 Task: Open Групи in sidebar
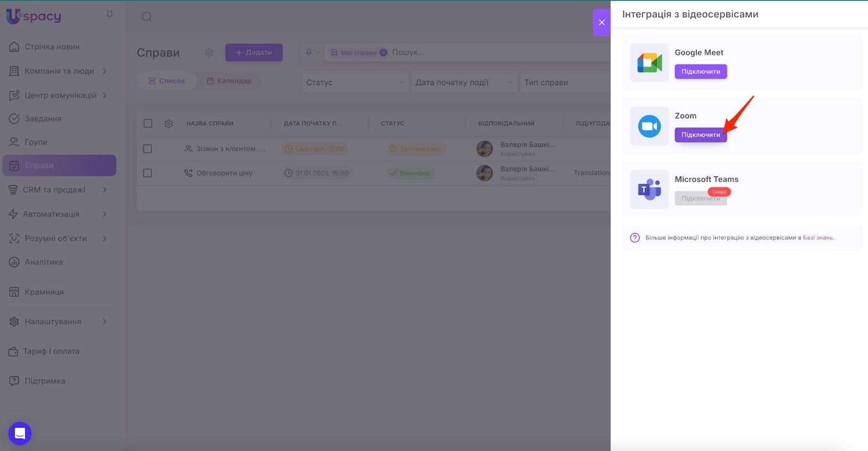pos(36,142)
